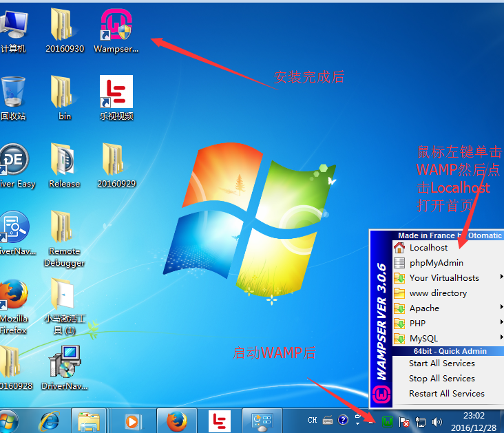Click the www directory folder icon

[x=399, y=293]
